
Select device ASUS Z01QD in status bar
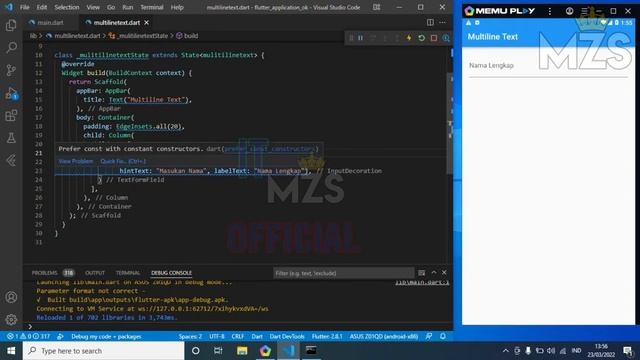(384, 336)
